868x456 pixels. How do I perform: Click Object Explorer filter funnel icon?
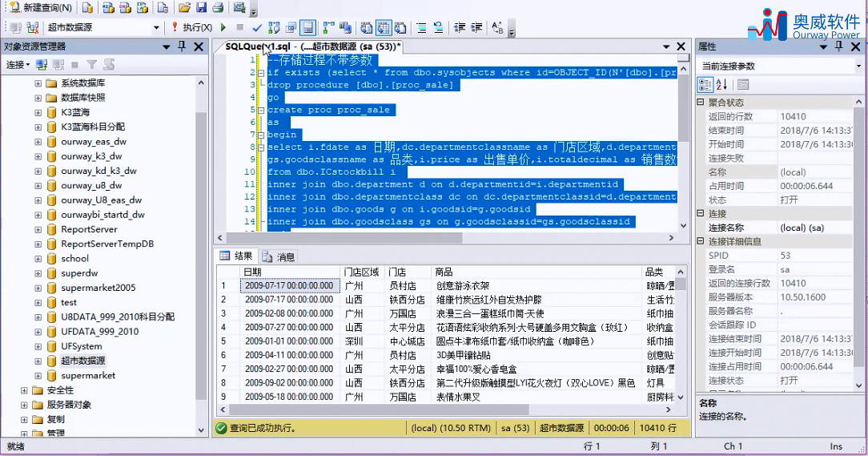click(x=92, y=65)
